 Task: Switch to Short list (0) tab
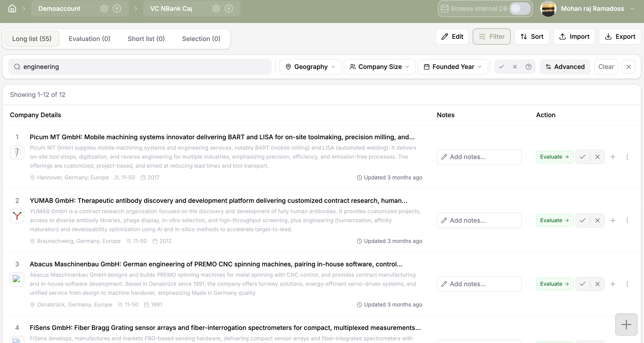coord(146,39)
